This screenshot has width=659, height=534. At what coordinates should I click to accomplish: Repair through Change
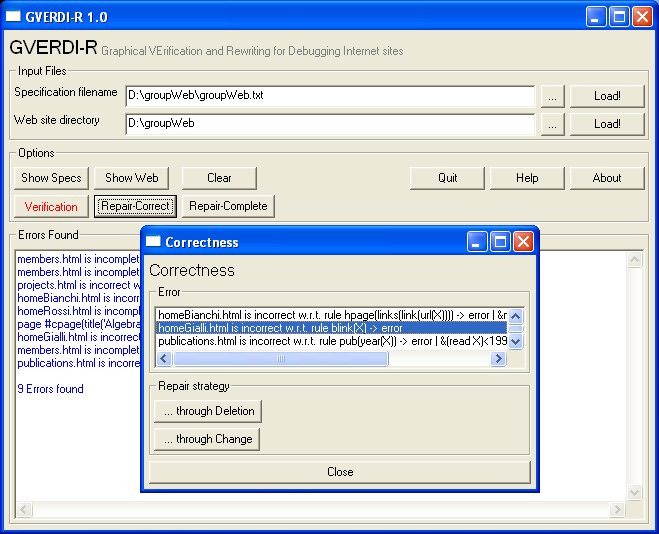click(x=207, y=439)
